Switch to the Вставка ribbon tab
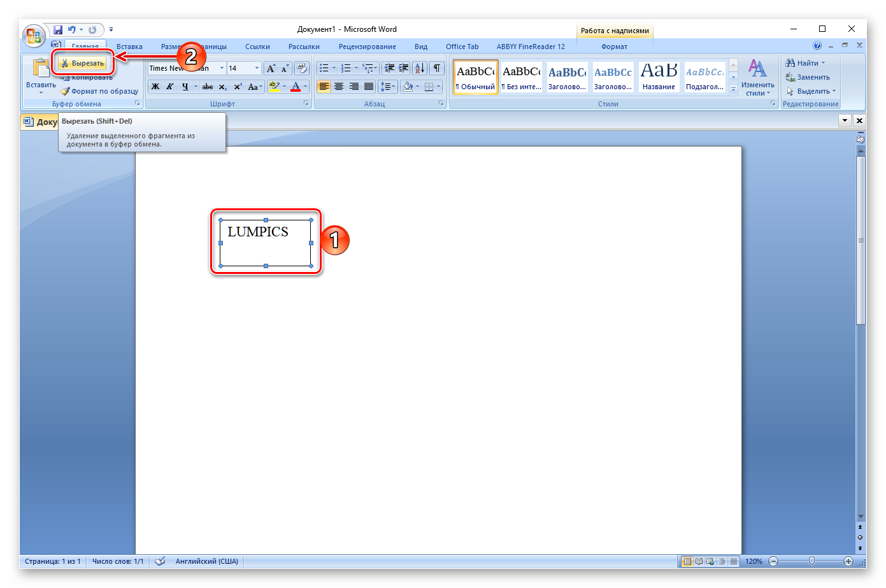Image resolution: width=886 pixels, height=588 pixels. point(129,47)
